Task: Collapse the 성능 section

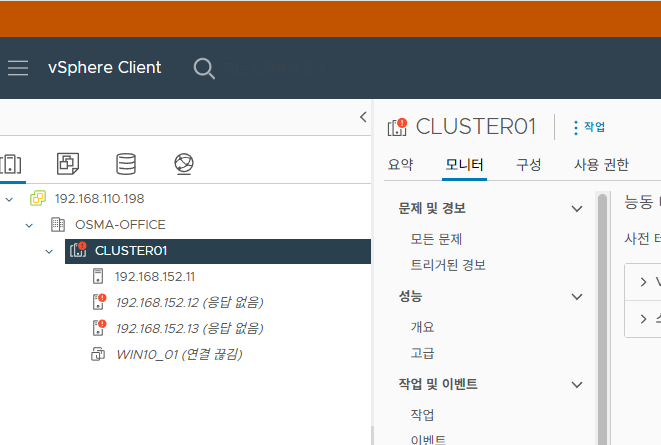Action: point(577,297)
